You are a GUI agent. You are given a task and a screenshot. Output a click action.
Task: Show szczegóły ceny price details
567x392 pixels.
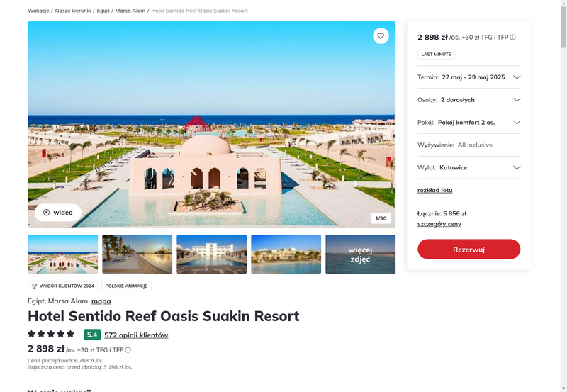click(x=439, y=224)
